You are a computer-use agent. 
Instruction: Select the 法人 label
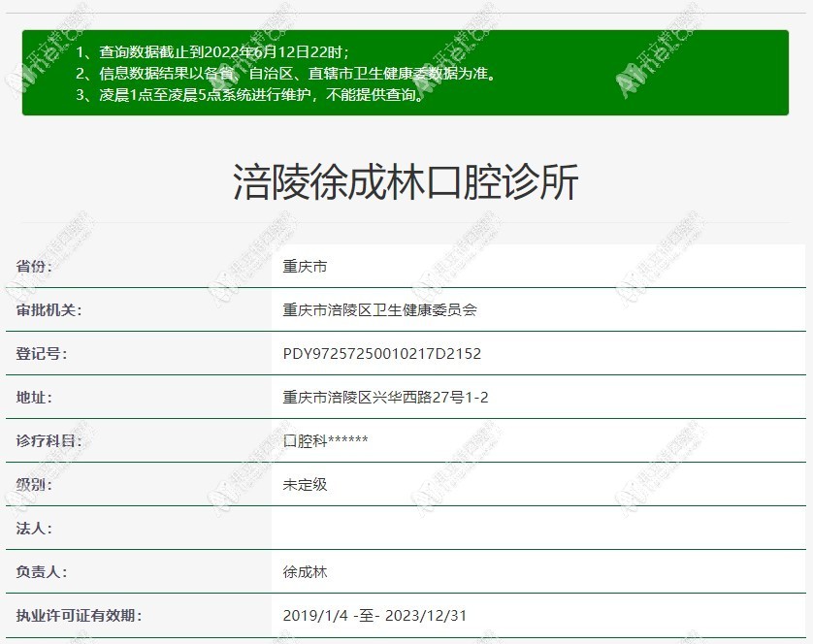tap(34, 528)
